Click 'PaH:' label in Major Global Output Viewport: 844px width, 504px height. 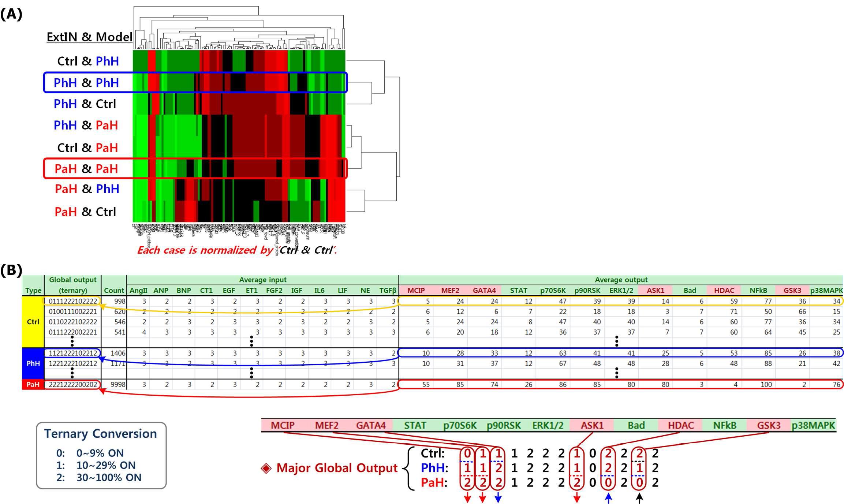point(434,482)
